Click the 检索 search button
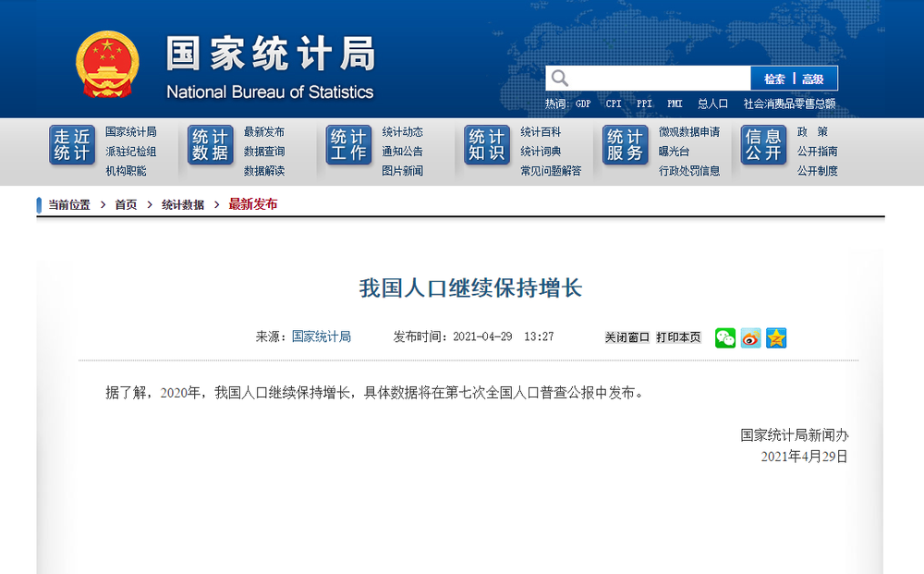Screen dimensions: 924x574 [x=774, y=79]
